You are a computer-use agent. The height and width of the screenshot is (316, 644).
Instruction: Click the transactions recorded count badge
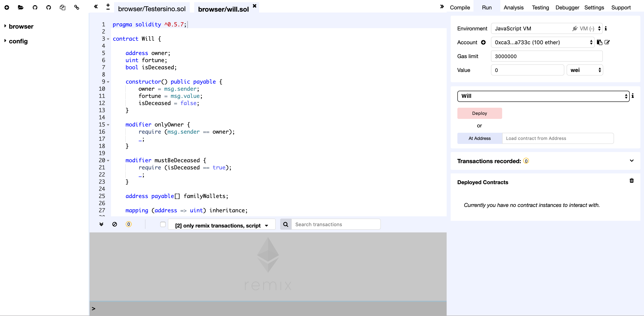pyautogui.click(x=526, y=161)
